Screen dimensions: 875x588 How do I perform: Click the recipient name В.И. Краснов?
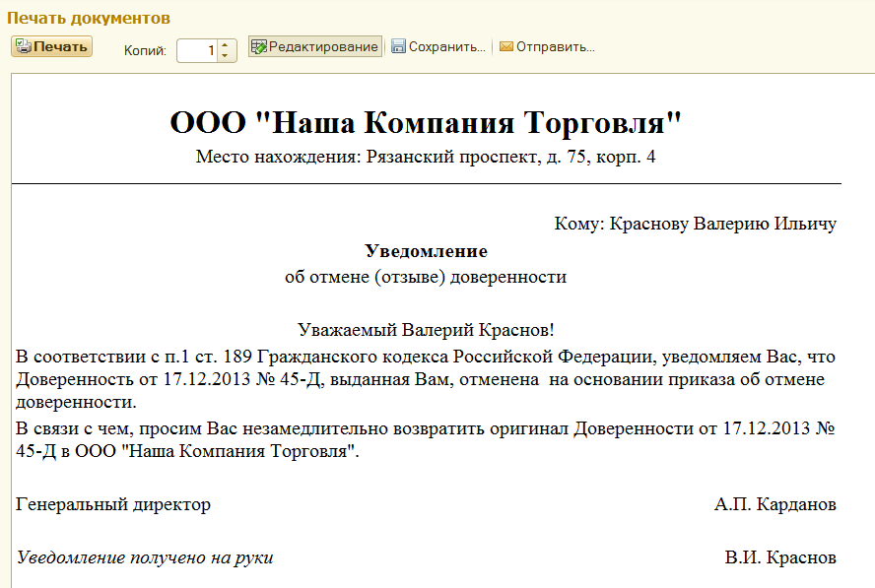(x=780, y=557)
